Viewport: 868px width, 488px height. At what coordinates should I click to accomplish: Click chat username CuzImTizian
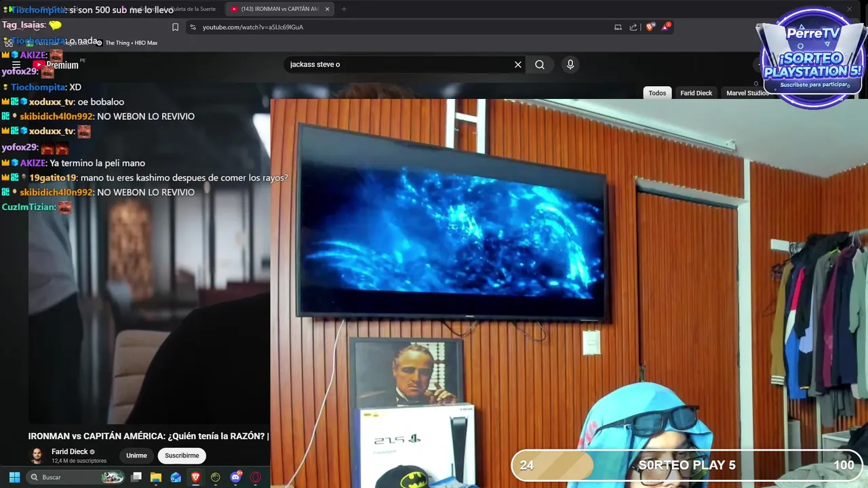(x=28, y=207)
